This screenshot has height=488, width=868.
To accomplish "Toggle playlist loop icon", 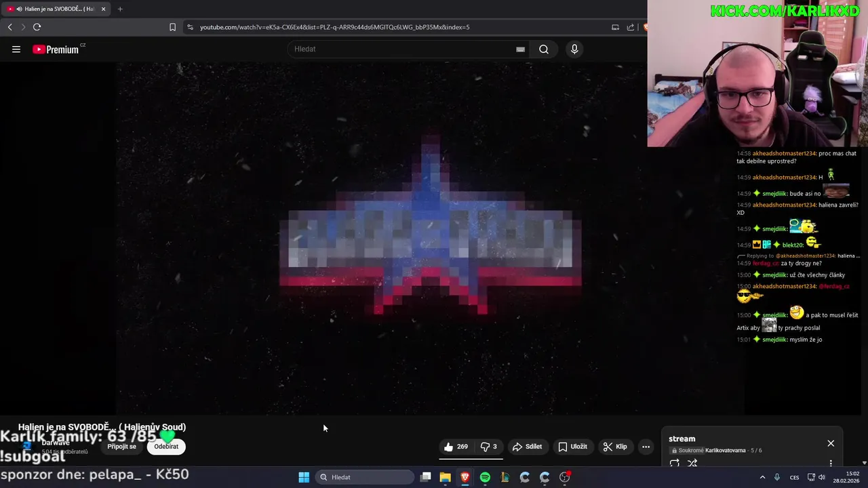I will (674, 464).
